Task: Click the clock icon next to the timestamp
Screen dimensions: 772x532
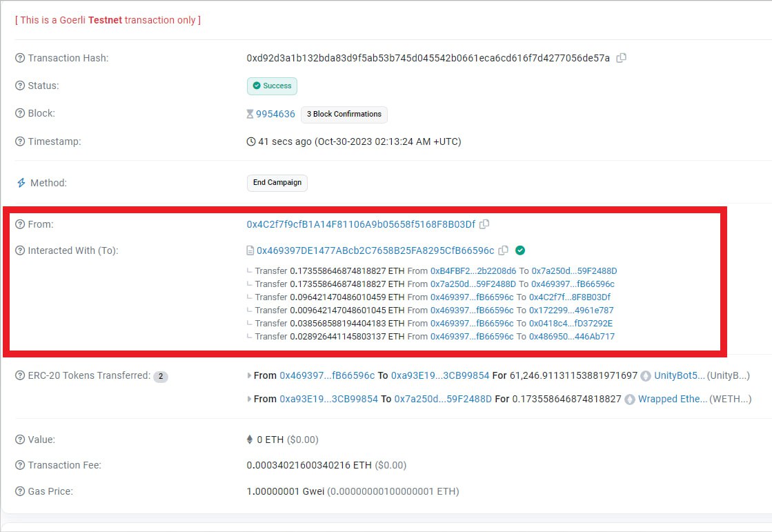Action: 251,141
